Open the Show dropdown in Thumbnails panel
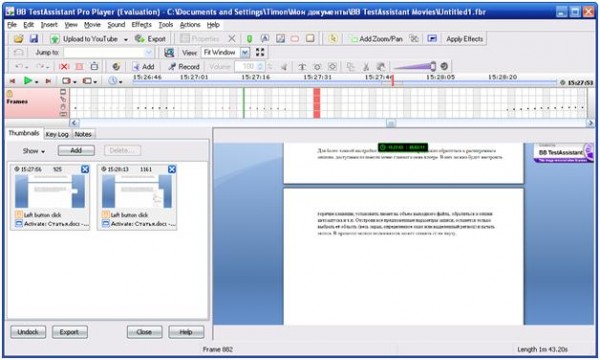This screenshot has width=600, height=360. 34,151
